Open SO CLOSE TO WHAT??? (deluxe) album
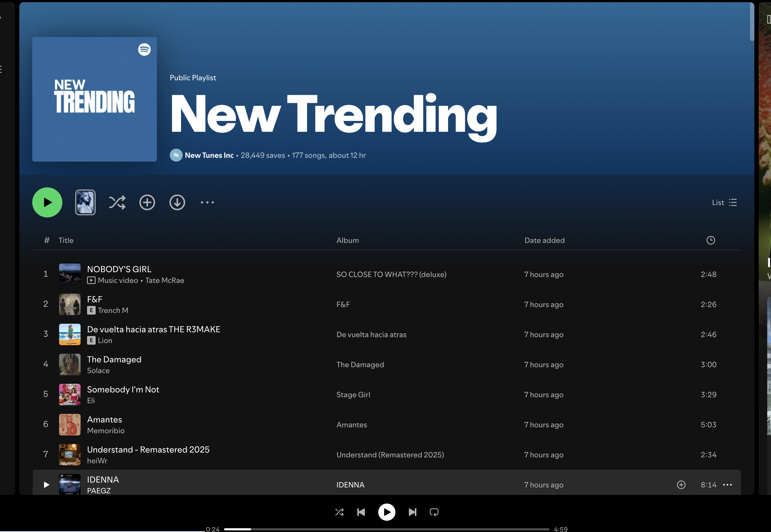 [x=391, y=274]
